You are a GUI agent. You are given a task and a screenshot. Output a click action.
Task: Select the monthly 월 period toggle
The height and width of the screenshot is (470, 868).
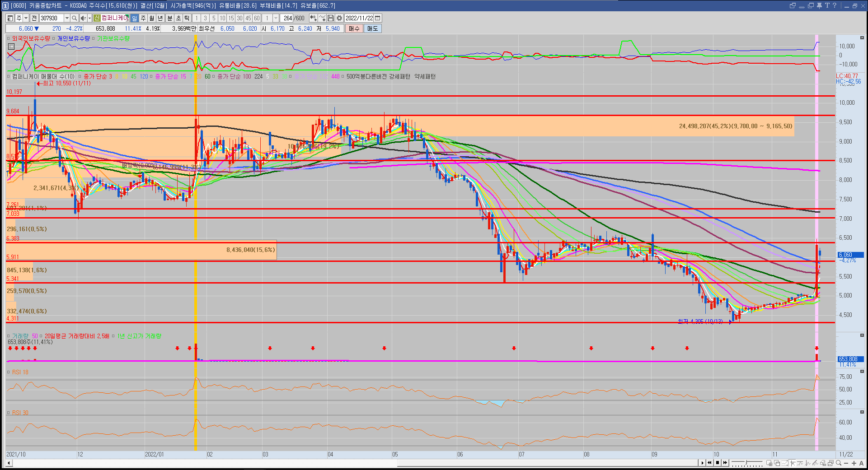[x=152, y=18]
